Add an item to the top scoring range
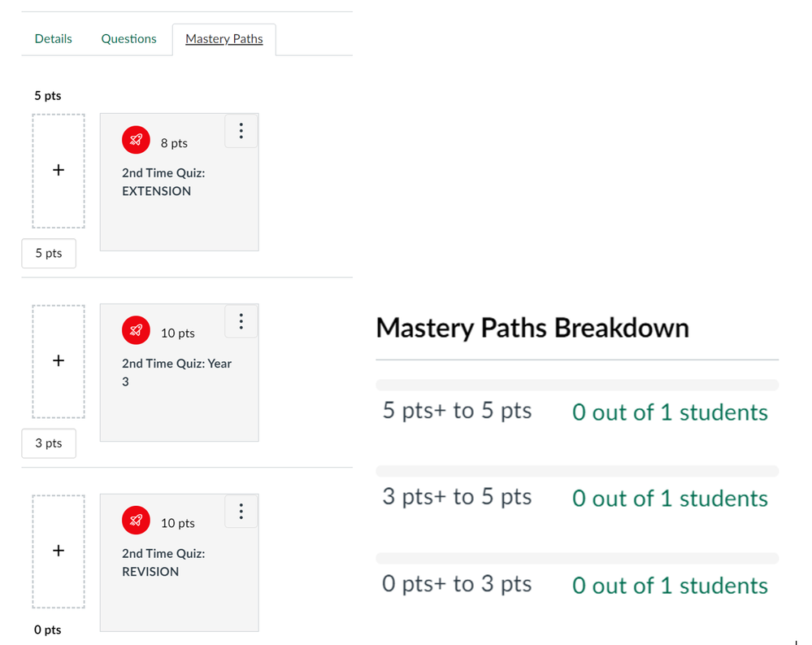812x645 pixels. pos(59,171)
